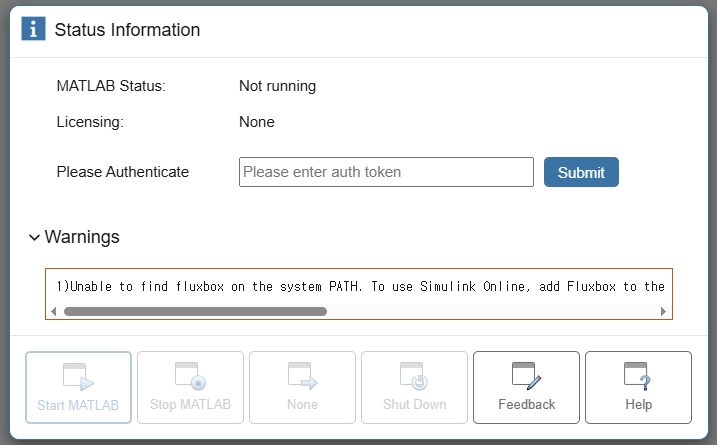The image size is (717, 445).
Task: Collapse the Warnings section chevron
Action: point(34,237)
